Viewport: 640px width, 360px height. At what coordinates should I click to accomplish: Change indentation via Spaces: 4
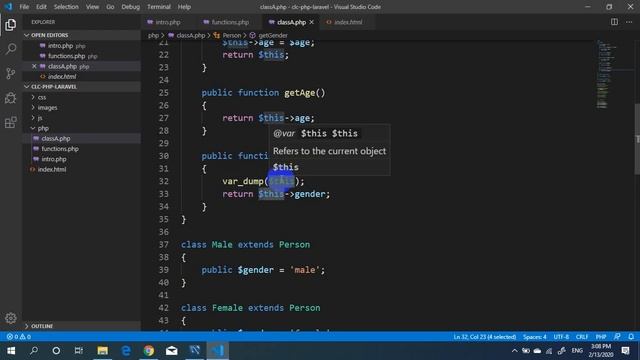pos(534,337)
